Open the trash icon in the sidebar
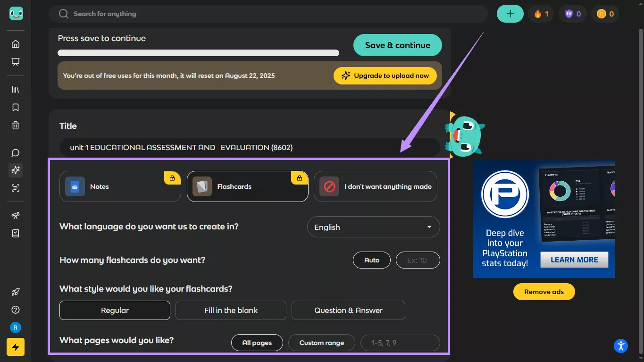This screenshot has height=362, width=644. (15, 125)
